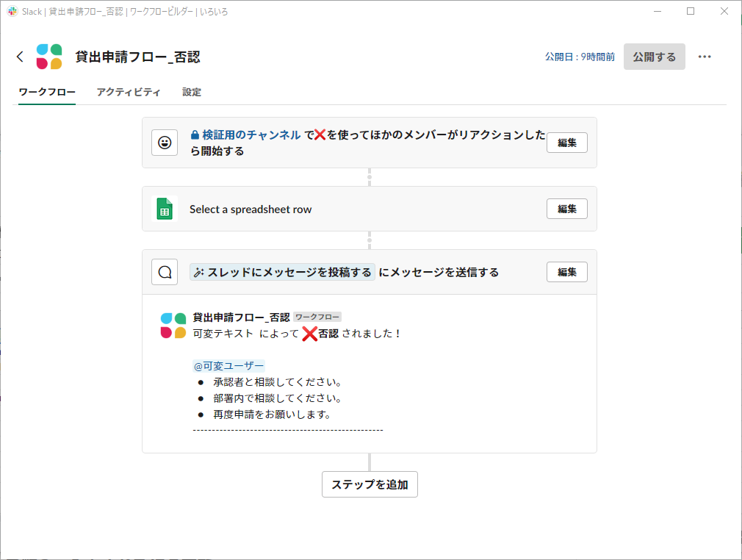Click the @可変ユーザー mention in preview
Screen dimensions: 742x560
228,366
